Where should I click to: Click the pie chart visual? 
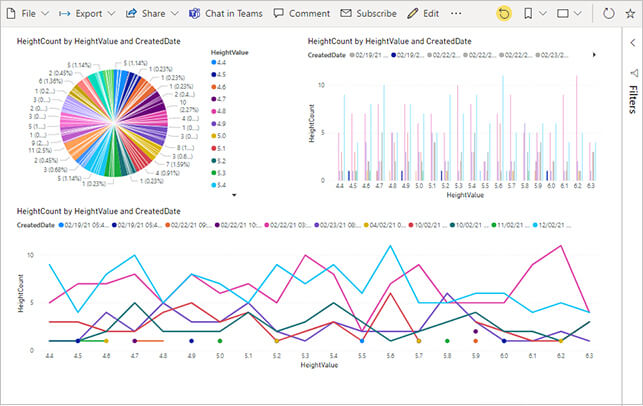click(x=114, y=123)
